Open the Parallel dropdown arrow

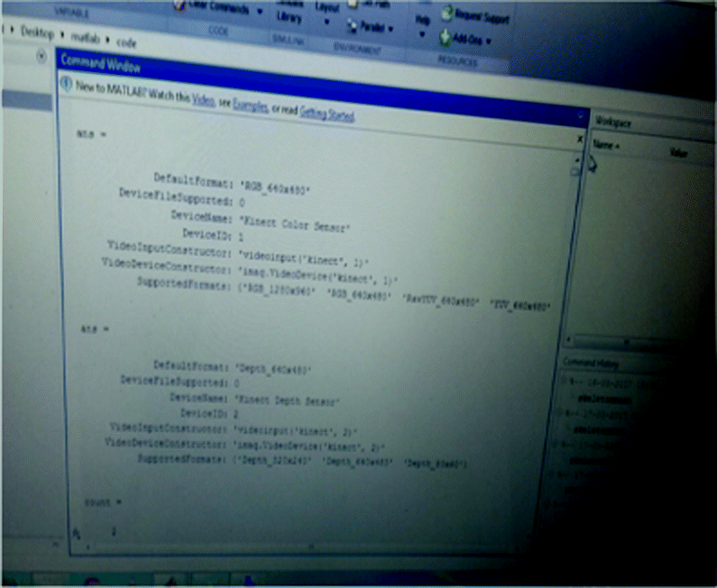tap(391, 29)
